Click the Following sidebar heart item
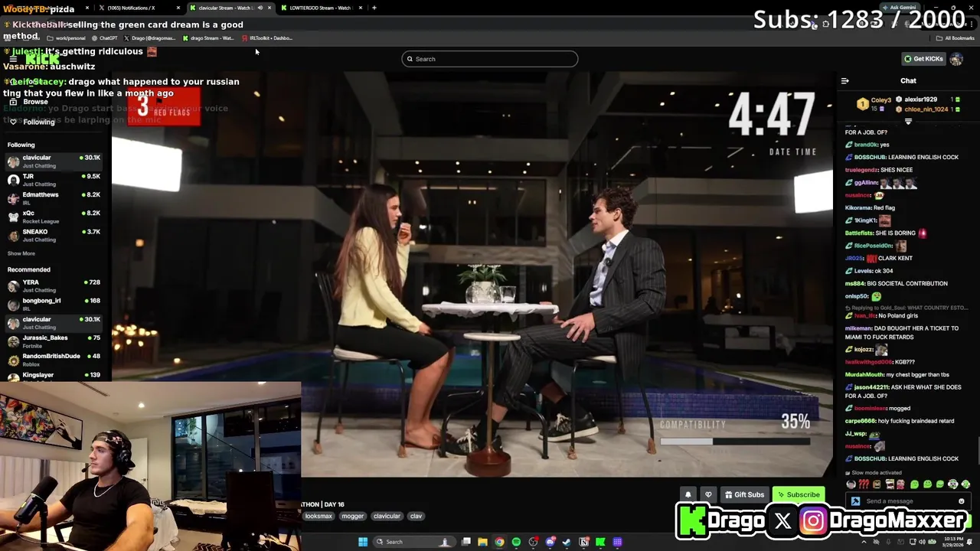980x551 pixels. [33, 122]
